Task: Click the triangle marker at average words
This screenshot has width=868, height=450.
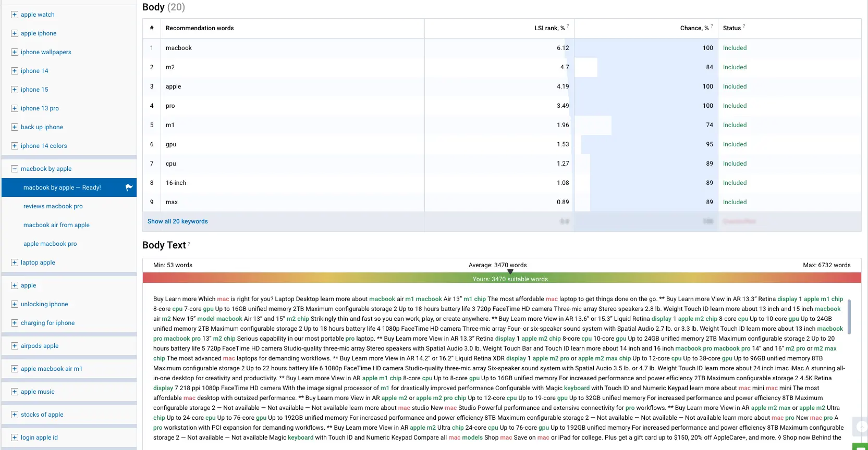Action: [510, 271]
